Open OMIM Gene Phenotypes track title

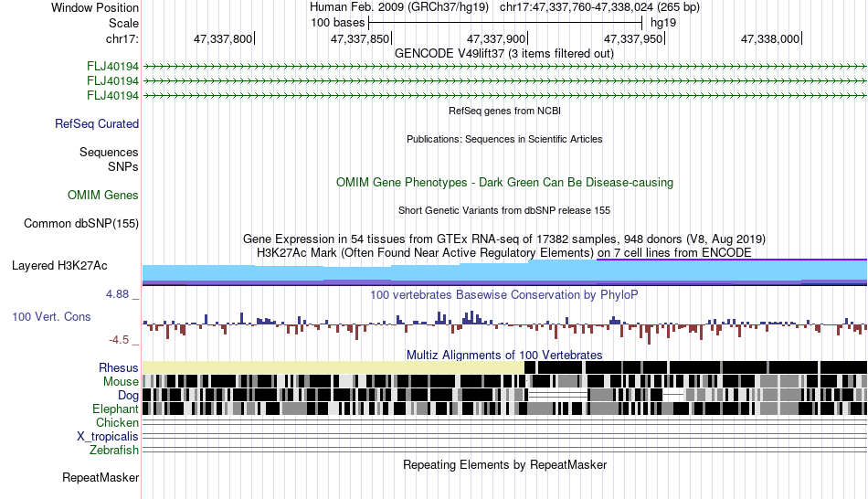pyautogui.click(x=504, y=182)
